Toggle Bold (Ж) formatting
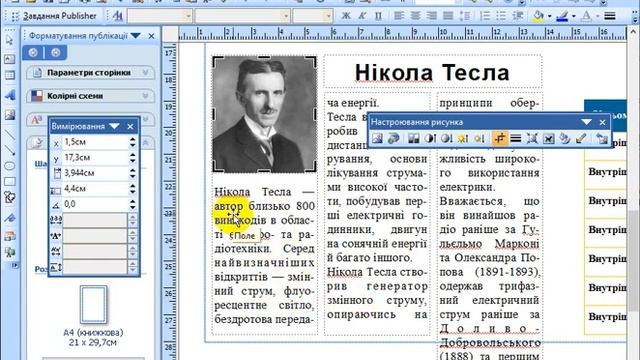This screenshot has height=360, width=640. [346, 16]
